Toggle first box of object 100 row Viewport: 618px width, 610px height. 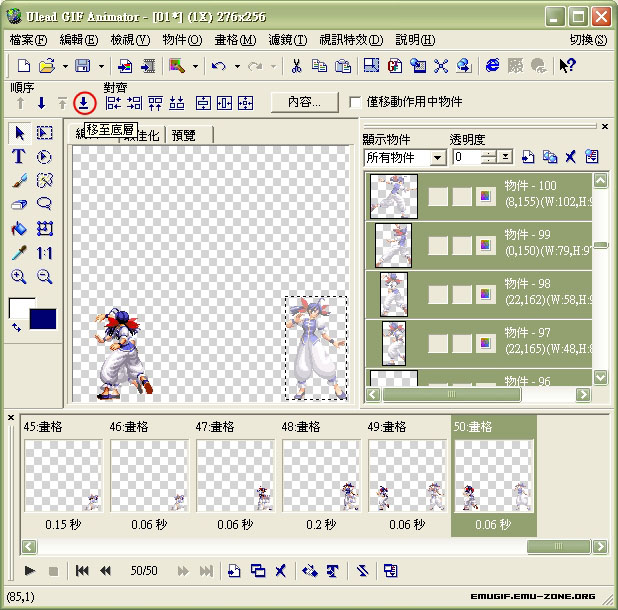coord(438,196)
